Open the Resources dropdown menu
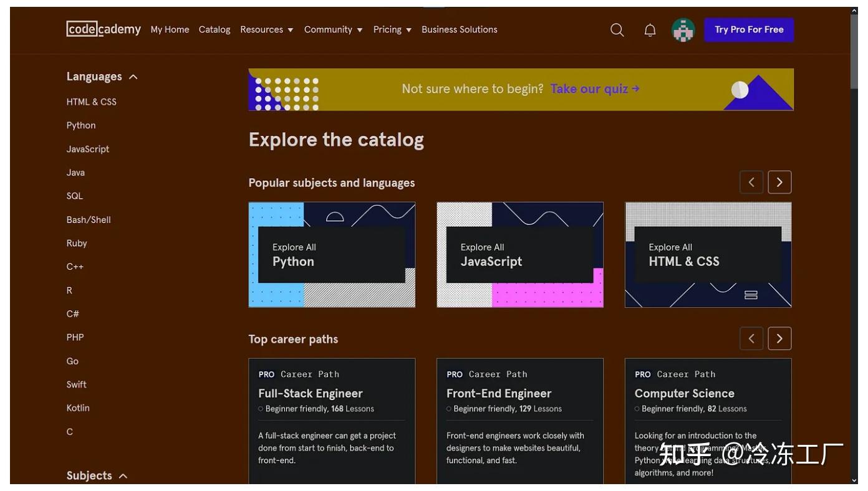868x491 pixels. 266,29
